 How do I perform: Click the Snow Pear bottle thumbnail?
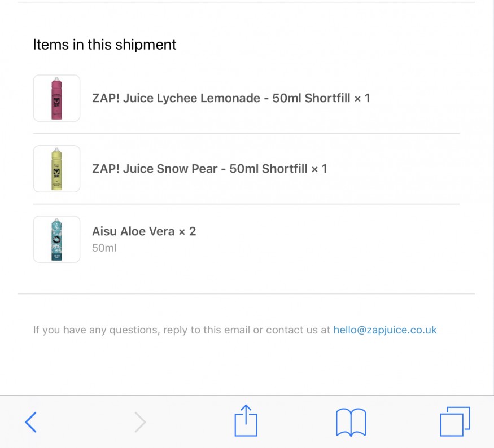coord(56,169)
